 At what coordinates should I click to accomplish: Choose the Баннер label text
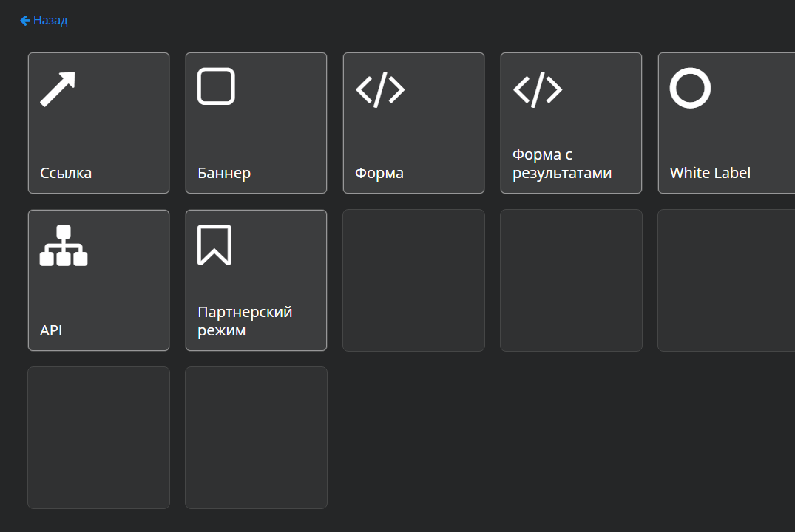coord(224,174)
